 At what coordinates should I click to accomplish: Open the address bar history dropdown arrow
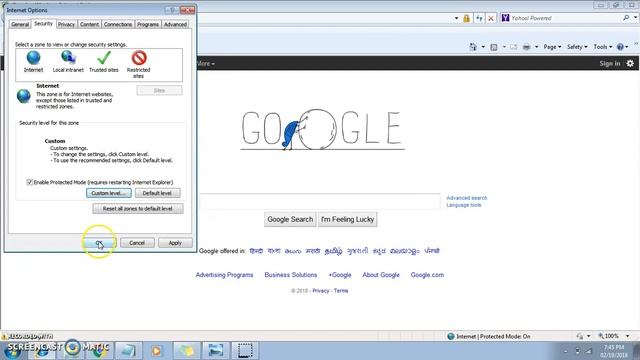pyautogui.click(x=456, y=18)
